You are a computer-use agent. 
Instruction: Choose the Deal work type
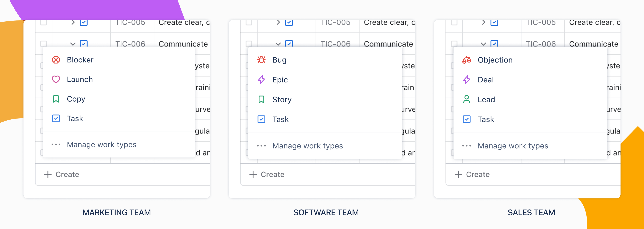pos(530,80)
